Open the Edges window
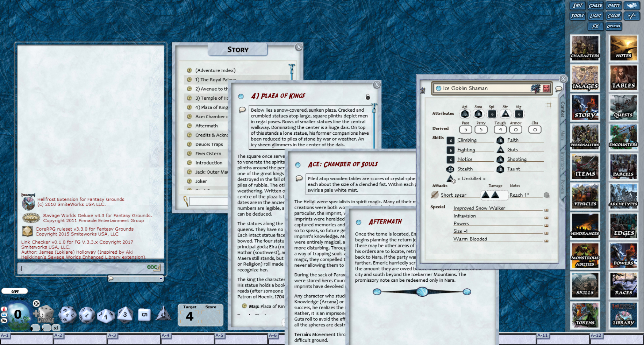 tap(623, 226)
